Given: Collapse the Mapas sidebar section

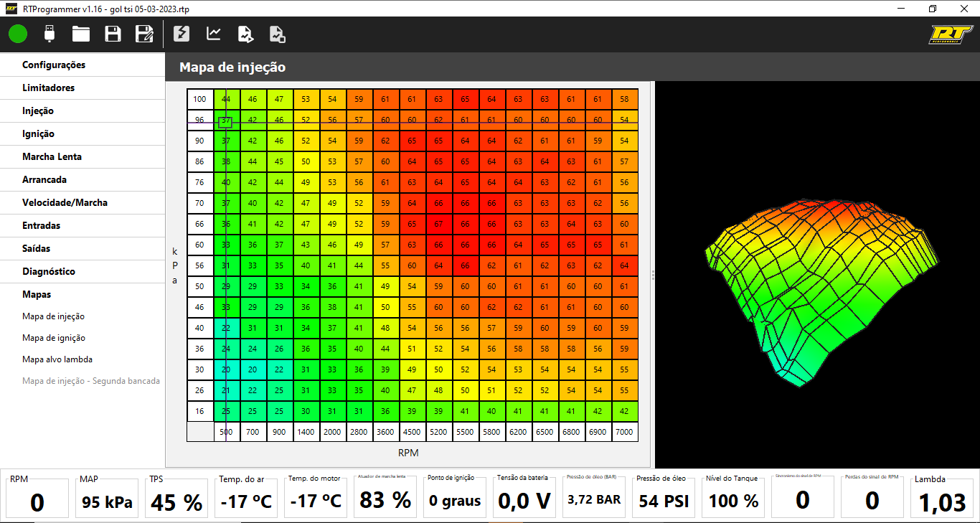Looking at the screenshot, I should coord(37,294).
